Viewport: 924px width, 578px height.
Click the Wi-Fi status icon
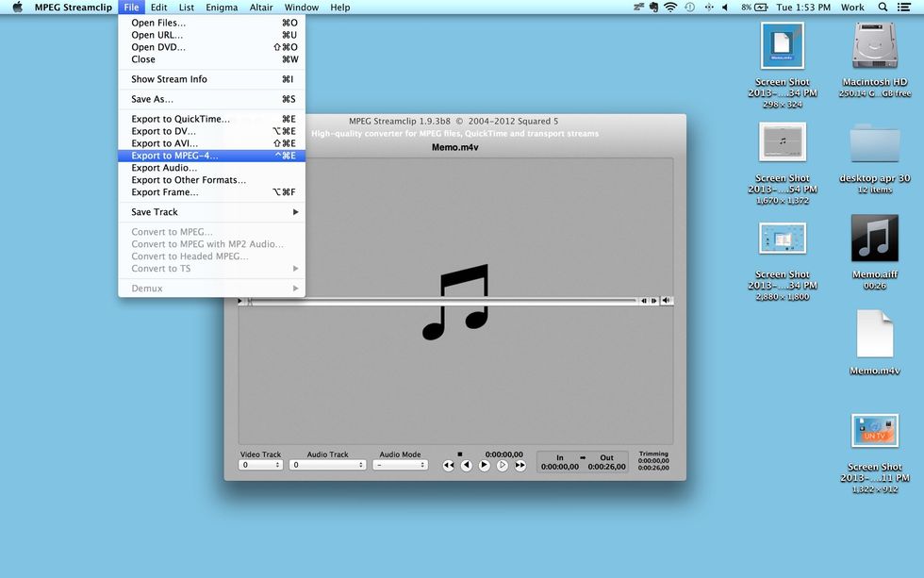coord(670,7)
